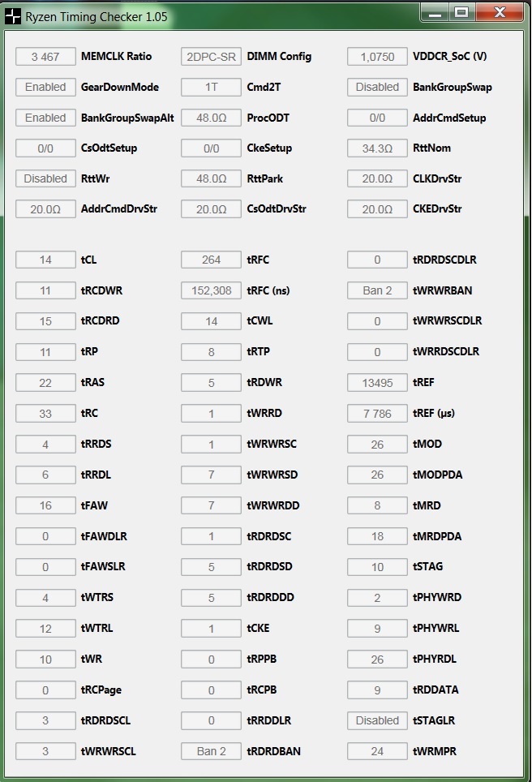
Task: Select the CsOdtSetup value field
Action: (45, 148)
